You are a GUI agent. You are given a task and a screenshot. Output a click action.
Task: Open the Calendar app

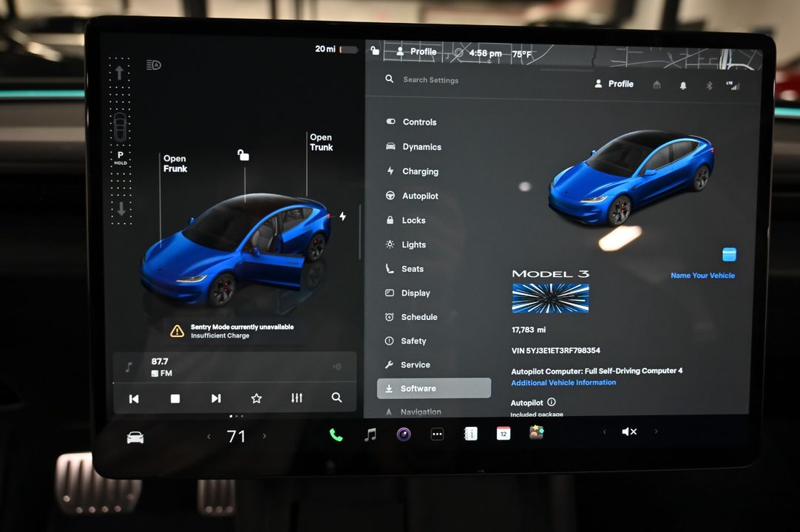pos(504,433)
